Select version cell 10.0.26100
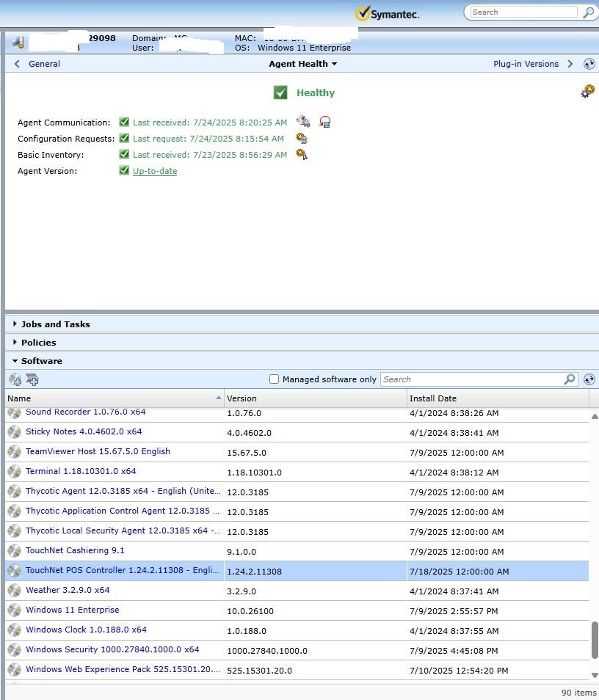599x700 pixels. click(x=250, y=611)
